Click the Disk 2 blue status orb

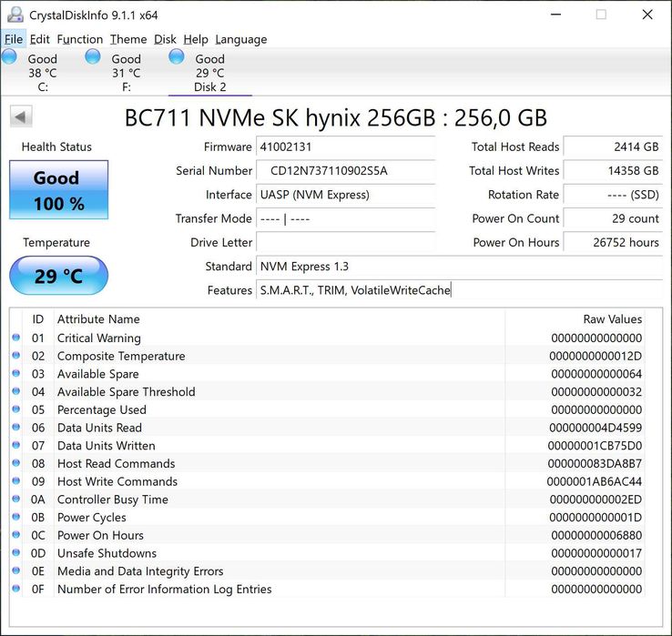177,56
